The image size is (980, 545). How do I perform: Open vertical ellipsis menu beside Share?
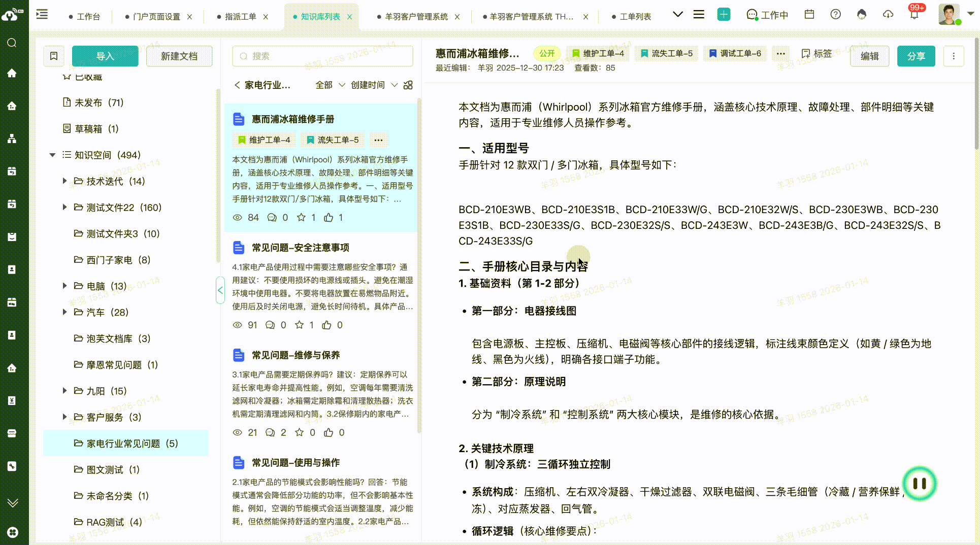(x=954, y=56)
